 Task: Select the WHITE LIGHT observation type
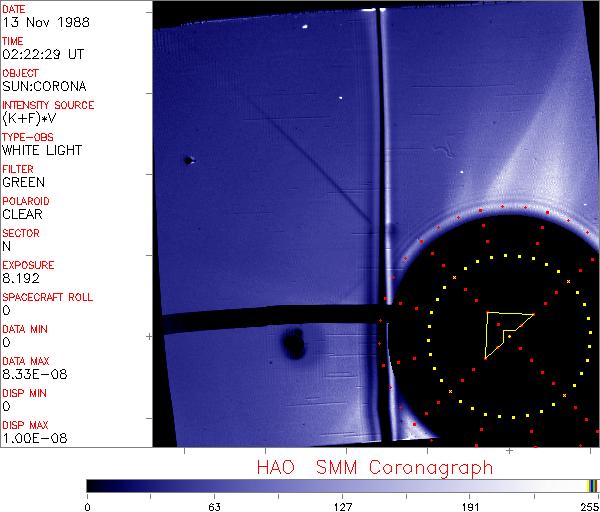coord(41,151)
